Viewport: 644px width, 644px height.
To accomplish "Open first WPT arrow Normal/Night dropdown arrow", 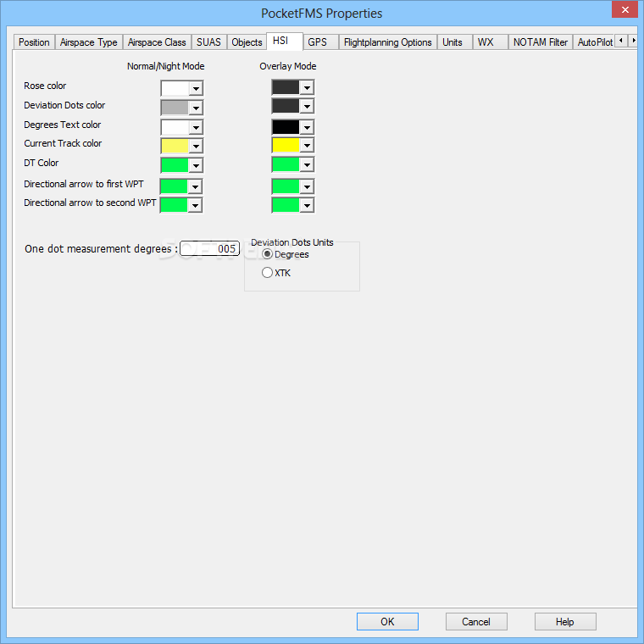I will pos(196,187).
